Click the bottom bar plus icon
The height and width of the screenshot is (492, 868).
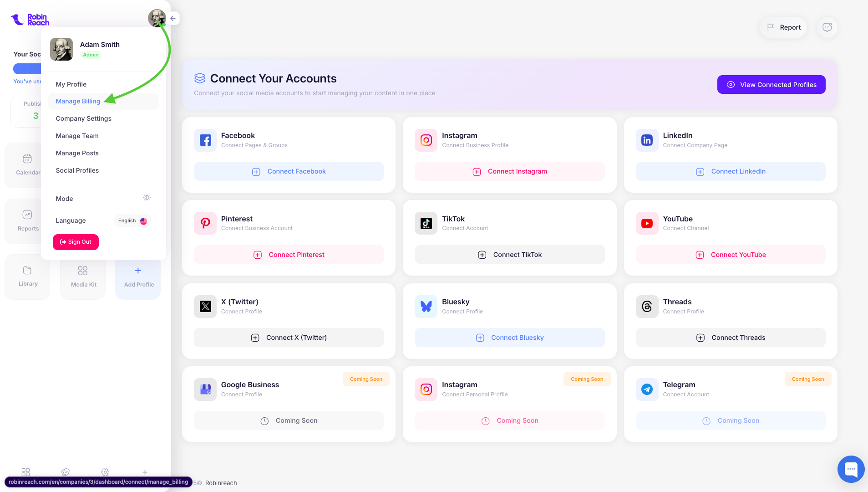coord(145,472)
